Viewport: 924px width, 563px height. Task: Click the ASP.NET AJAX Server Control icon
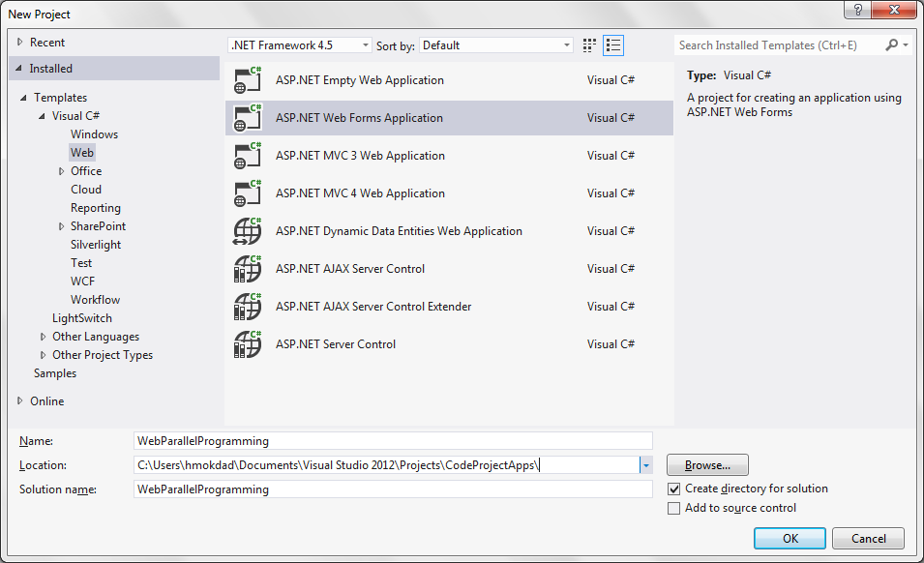click(248, 269)
